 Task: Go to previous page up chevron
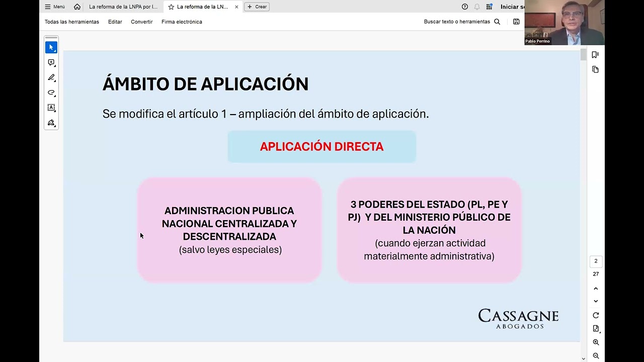click(596, 289)
